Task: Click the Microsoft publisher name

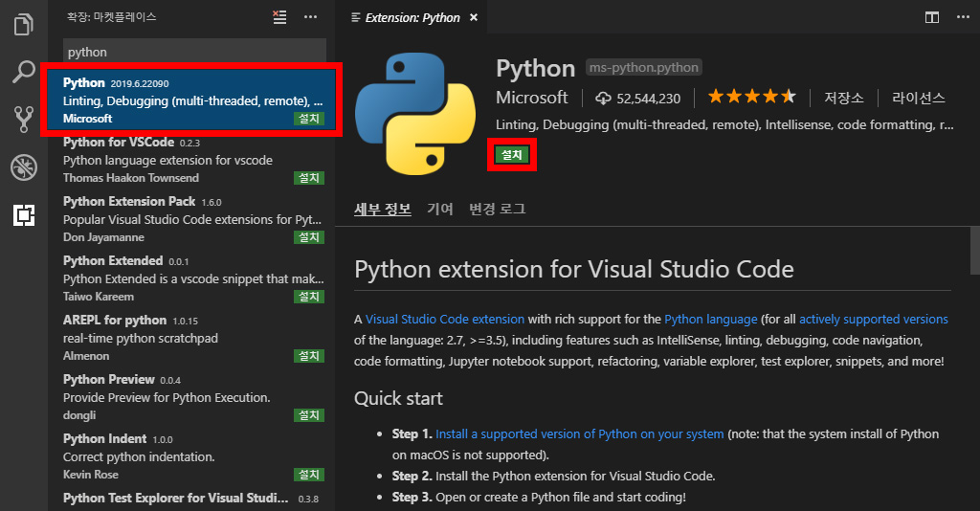Action: pyautogui.click(x=532, y=98)
